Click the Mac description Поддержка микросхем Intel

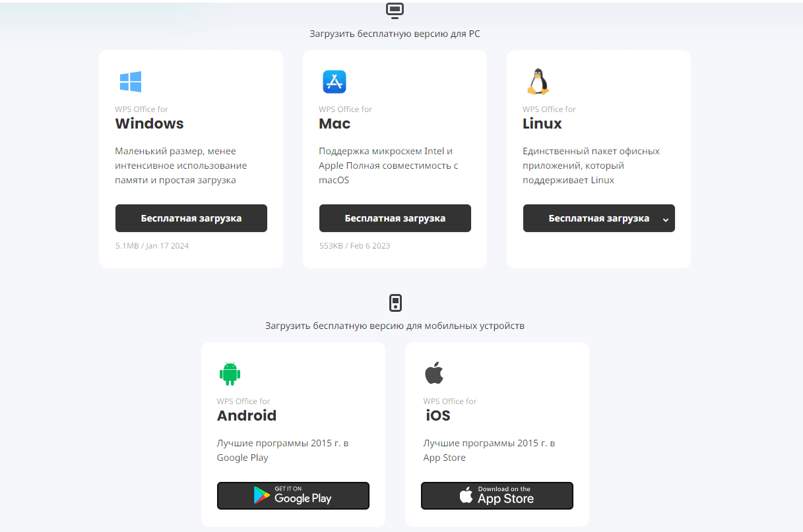coord(389,165)
